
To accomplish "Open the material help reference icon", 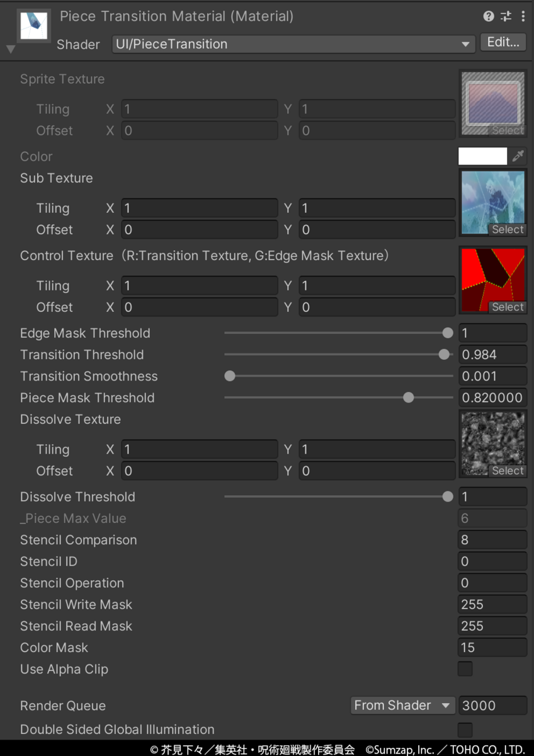I will [489, 16].
